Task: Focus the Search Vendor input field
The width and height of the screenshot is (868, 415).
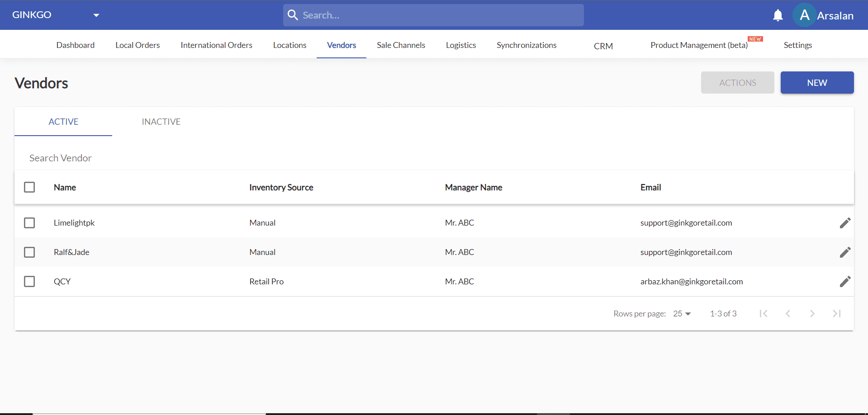Action: [181, 158]
